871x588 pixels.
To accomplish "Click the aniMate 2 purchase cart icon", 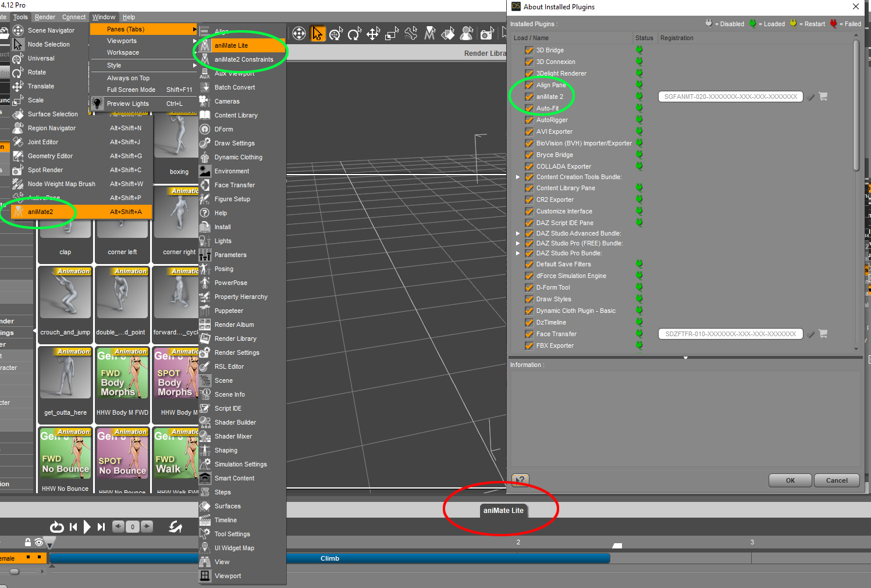I will [823, 97].
